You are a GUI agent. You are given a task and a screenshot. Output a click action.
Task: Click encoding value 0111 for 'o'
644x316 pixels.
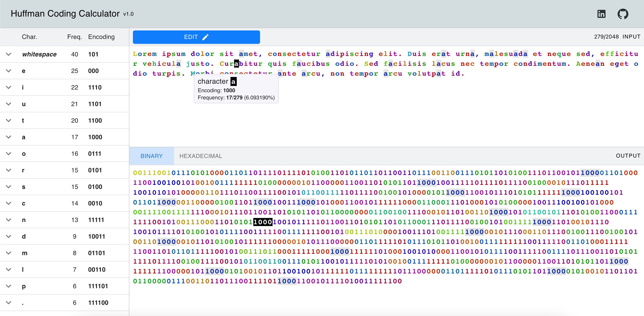(x=94, y=154)
